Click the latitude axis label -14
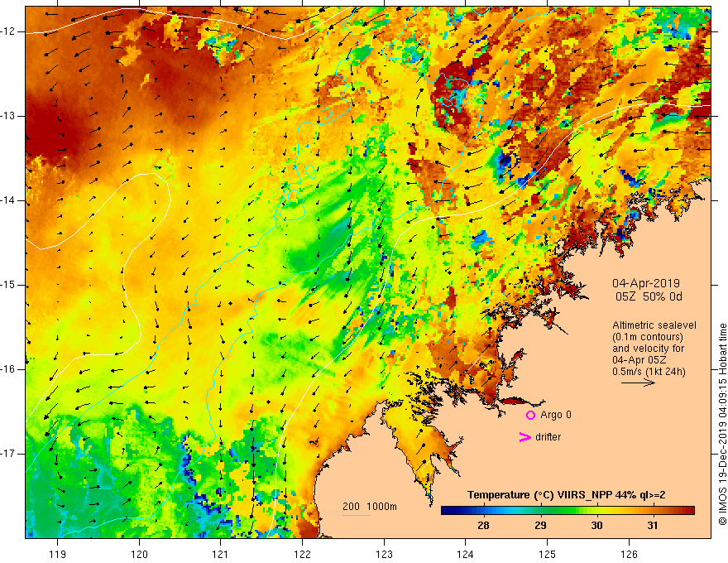 (x=8, y=200)
